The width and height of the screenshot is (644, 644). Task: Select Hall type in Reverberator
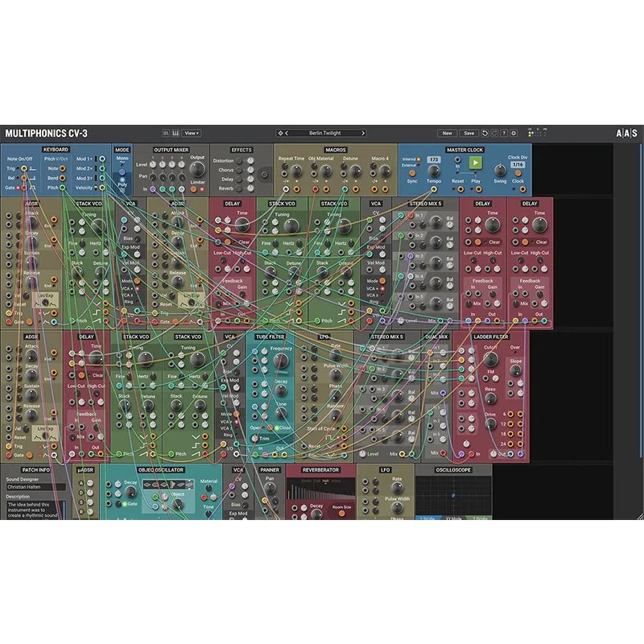point(326,481)
